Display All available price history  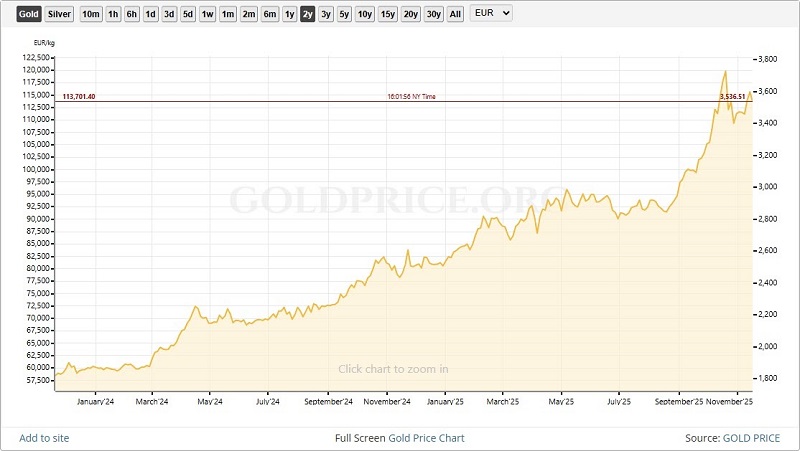coord(456,14)
